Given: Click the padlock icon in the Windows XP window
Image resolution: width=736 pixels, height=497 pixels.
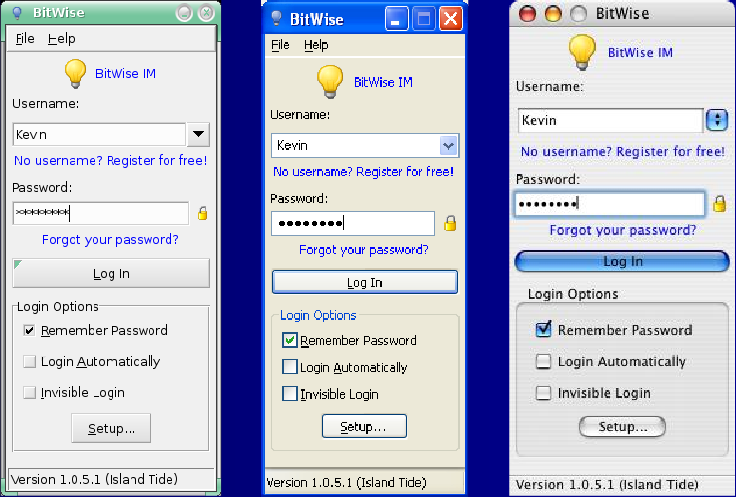Looking at the screenshot, I should point(450,223).
